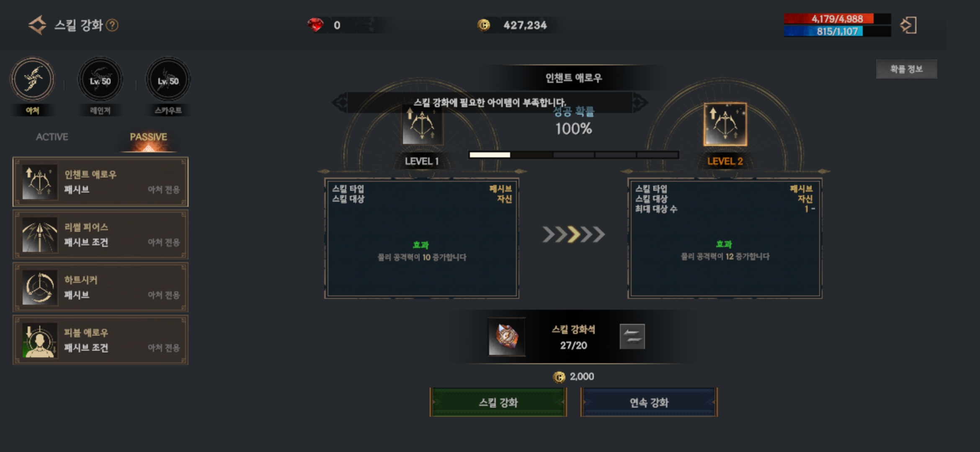The image size is (980, 452).
Task: Switch to the PASSIVE skills tab
Action: click(x=148, y=137)
